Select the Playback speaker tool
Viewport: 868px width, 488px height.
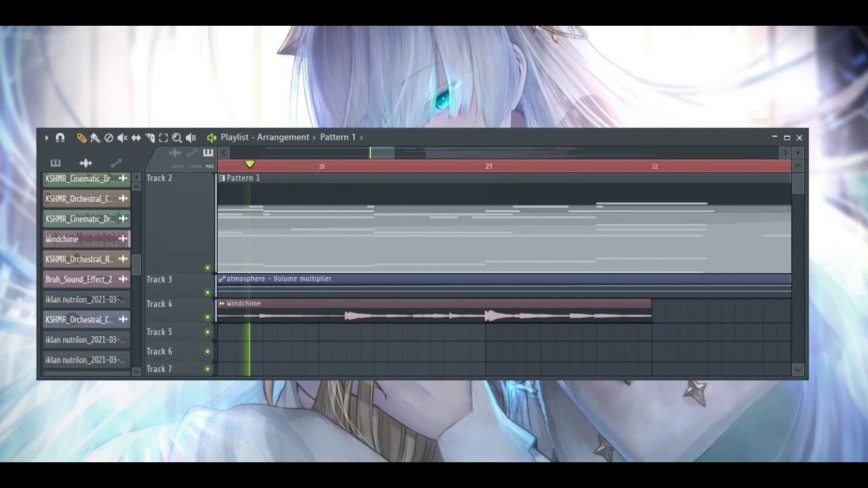pyautogui.click(x=191, y=138)
